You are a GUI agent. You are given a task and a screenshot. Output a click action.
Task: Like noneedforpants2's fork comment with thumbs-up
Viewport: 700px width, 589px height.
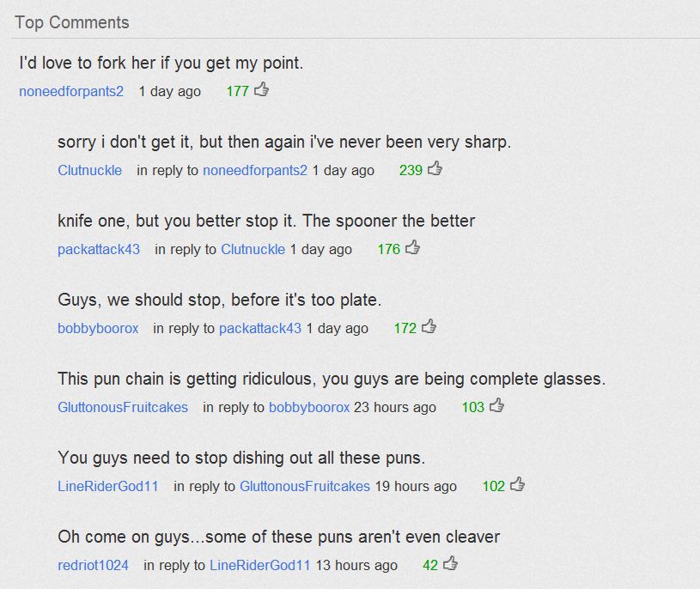pyautogui.click(x=262, y=89)
